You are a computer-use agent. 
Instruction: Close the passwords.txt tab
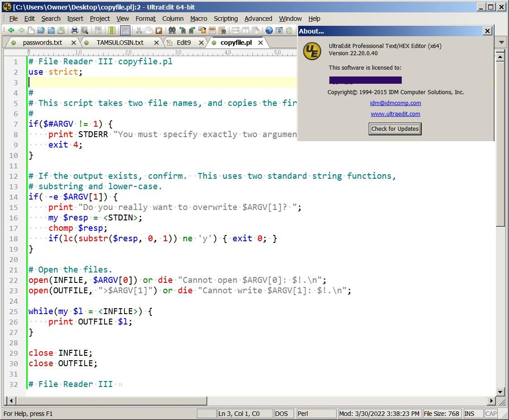pos(74,43)
